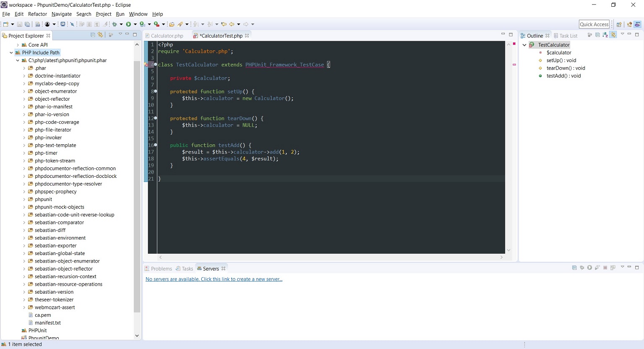The image size is (644, 349).
Task: Click the Debug bug icon in toolbar
Action: (x=114, y=24)
